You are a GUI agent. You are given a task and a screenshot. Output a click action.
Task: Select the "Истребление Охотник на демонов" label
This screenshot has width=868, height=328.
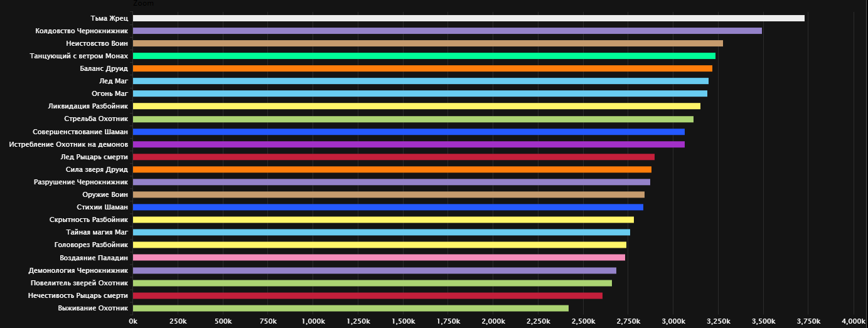[x=69, y=144]
